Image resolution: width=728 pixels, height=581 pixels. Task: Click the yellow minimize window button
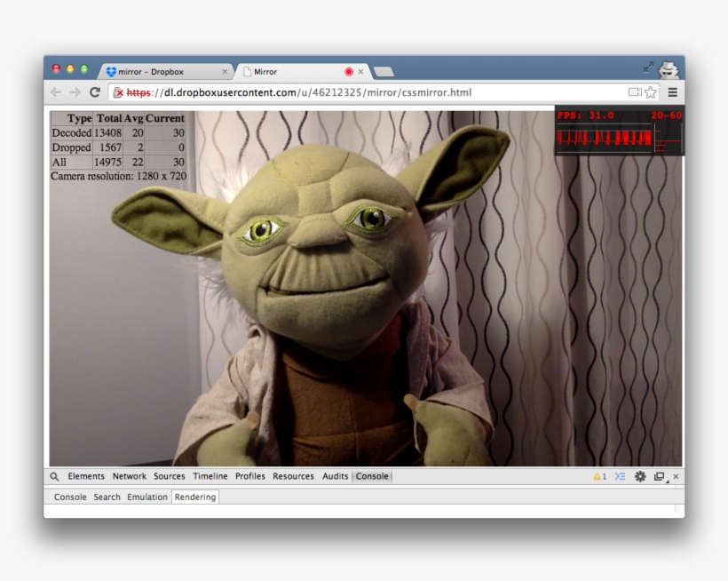tap(70, 68)
